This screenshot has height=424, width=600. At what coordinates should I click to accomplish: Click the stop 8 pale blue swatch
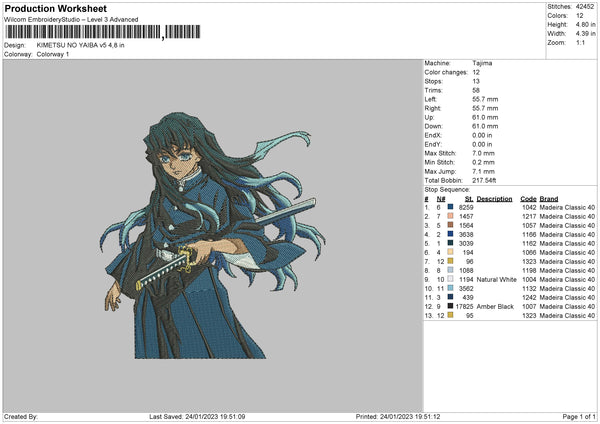(450, 270)
